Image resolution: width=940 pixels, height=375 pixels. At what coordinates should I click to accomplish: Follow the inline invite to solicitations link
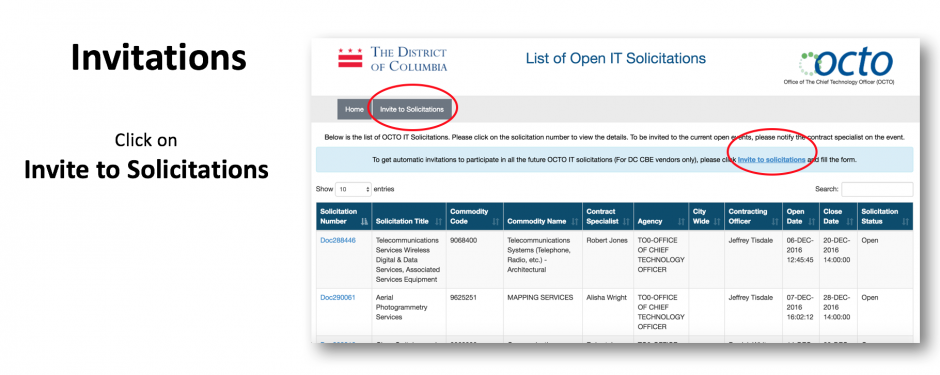click(771, 160)
